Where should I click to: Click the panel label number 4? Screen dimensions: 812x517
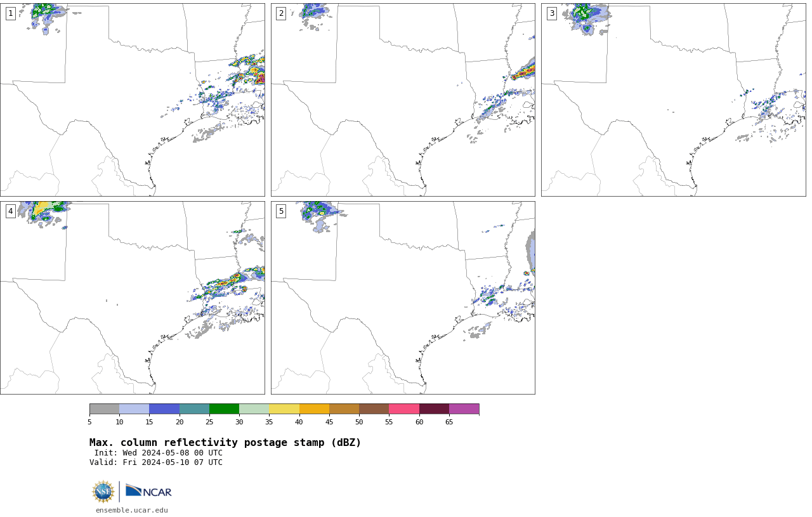(x=11, y=211)
